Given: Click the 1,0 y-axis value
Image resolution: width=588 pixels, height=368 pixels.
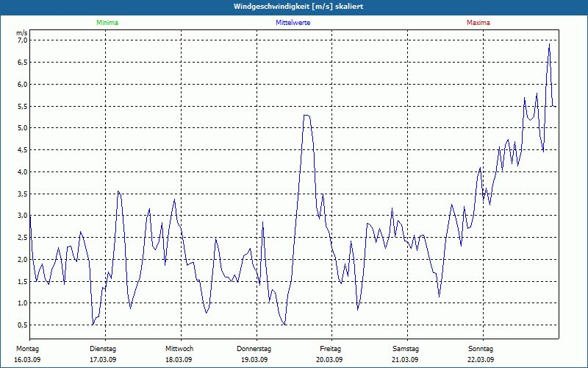Looking at the screenshot, I should [x=23, y=303].
